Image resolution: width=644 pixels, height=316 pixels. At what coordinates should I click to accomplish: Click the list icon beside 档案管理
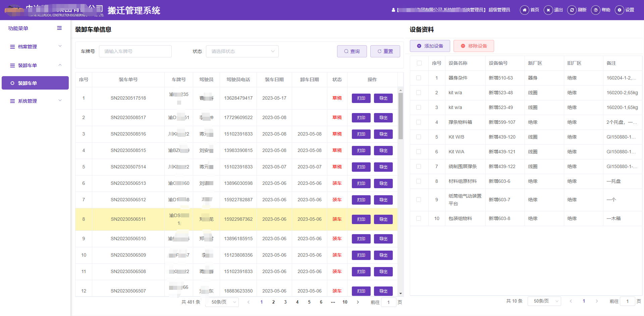point(12,47)
